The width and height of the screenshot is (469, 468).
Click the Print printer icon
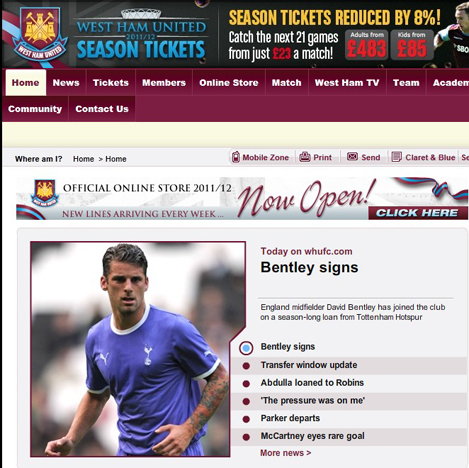[x=305, y=156]
